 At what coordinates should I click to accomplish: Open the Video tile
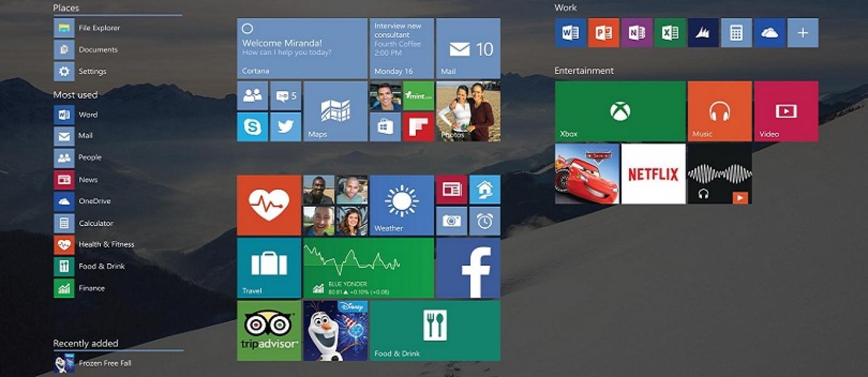(x=786, y=111)
